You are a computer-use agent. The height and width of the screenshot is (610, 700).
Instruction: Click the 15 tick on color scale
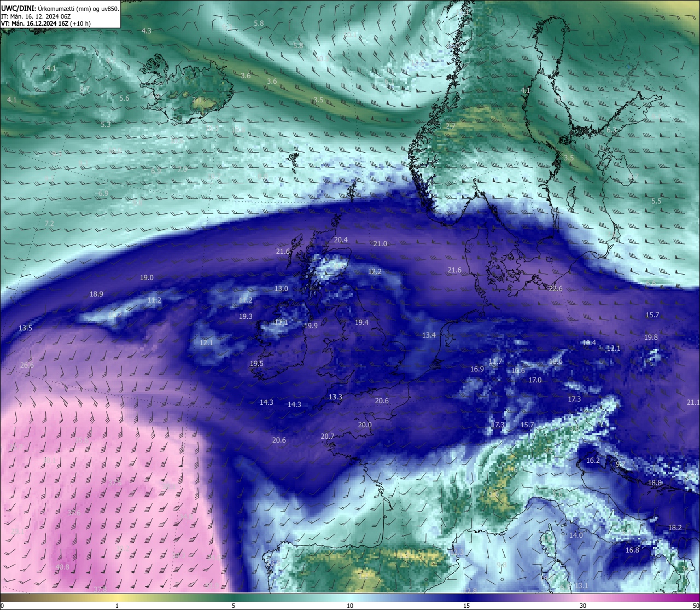coord(466,606)
